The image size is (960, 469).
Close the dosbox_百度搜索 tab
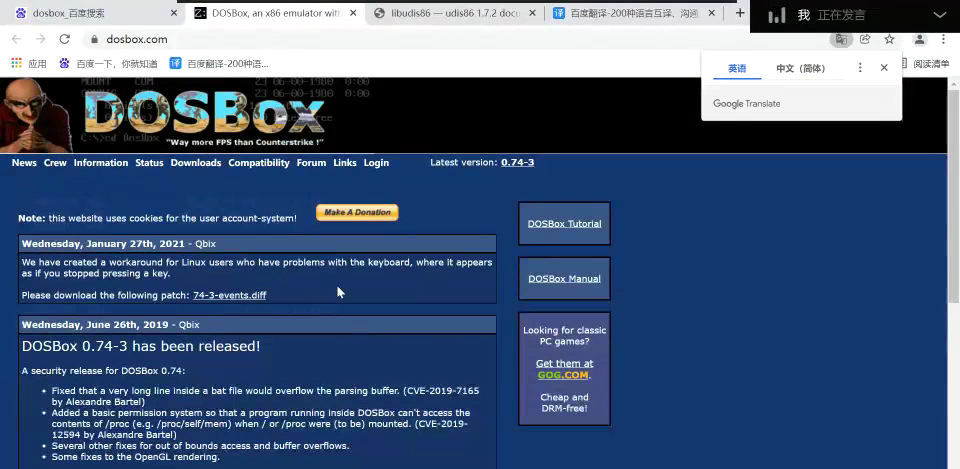point(174,13)
